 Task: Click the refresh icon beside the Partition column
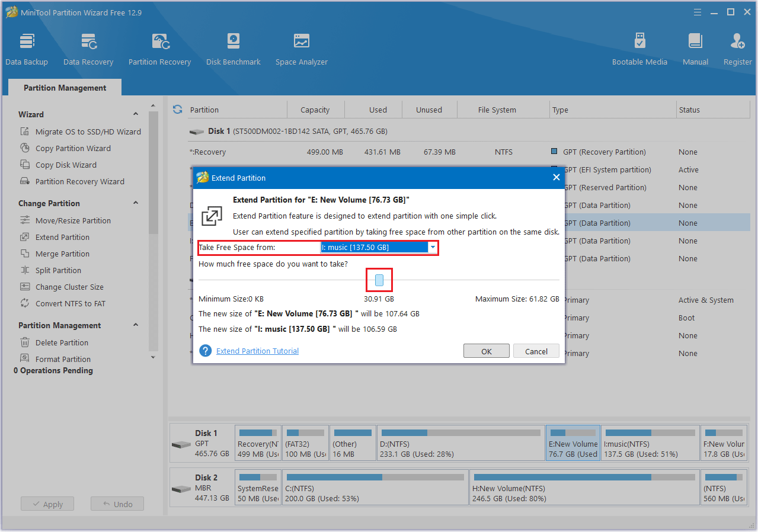click(177, 110)
